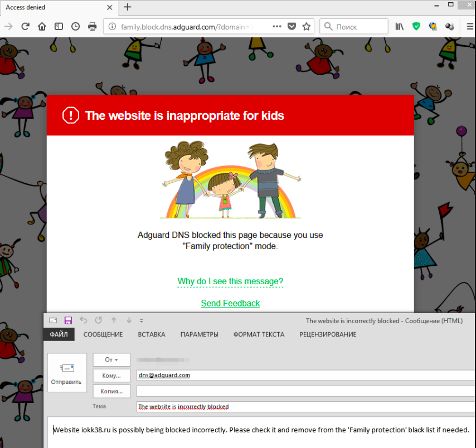Click the Копия... button
The image size is (476, 448).
point(111,391)
